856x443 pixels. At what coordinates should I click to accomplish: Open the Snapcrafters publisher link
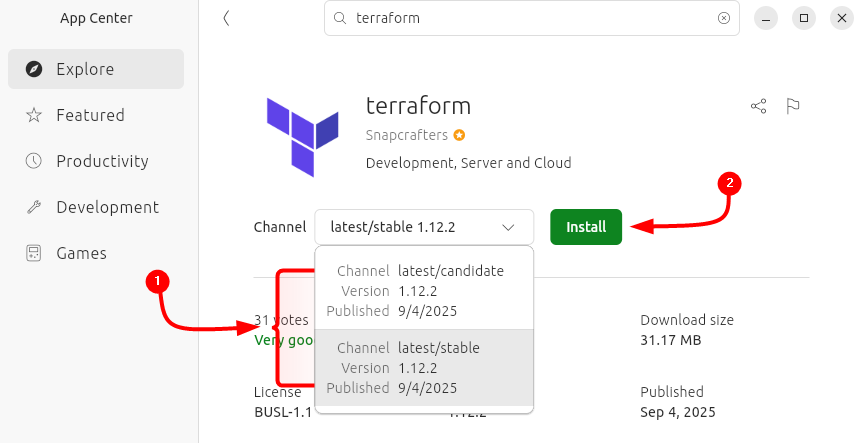(x=406, y=135)
